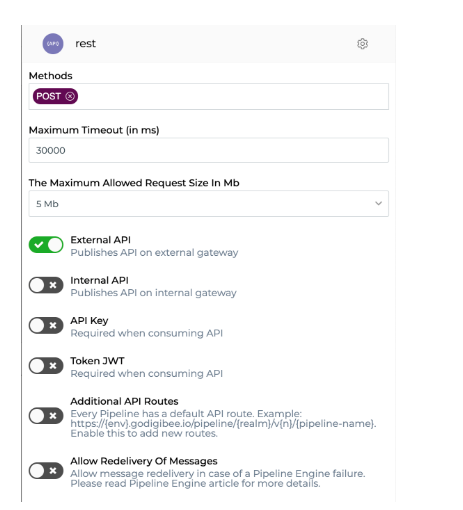Turn on the API Key toggle
Screen dimensions: 463x510
point(46,325)
